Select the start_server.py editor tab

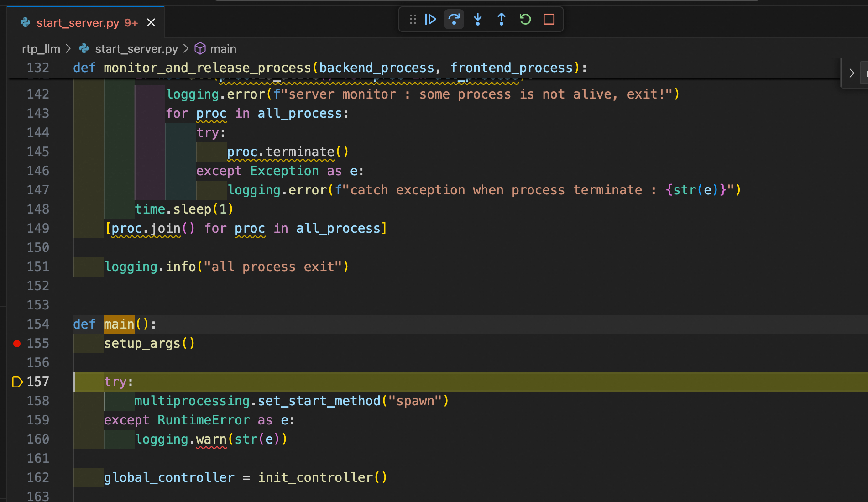tap(78, 23)
